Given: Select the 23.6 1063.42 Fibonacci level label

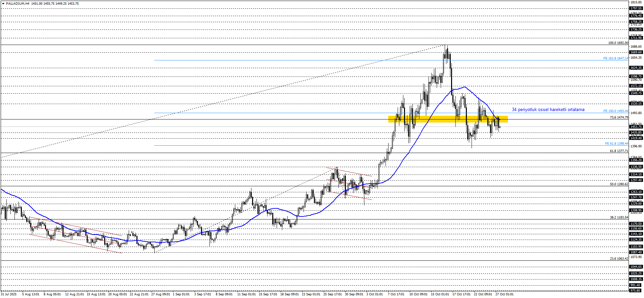Looking at the screenshot, I should (619, 259).
